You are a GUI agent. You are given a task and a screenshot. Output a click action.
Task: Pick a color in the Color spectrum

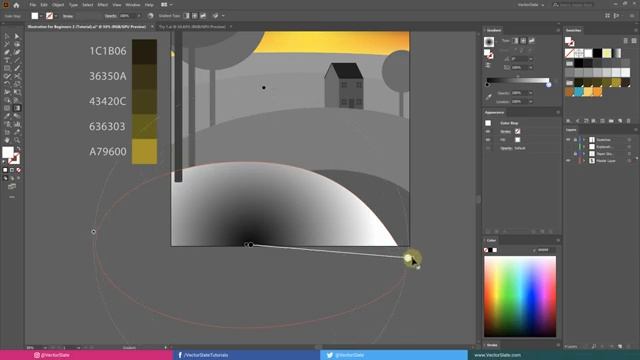(x=520, y=297)
